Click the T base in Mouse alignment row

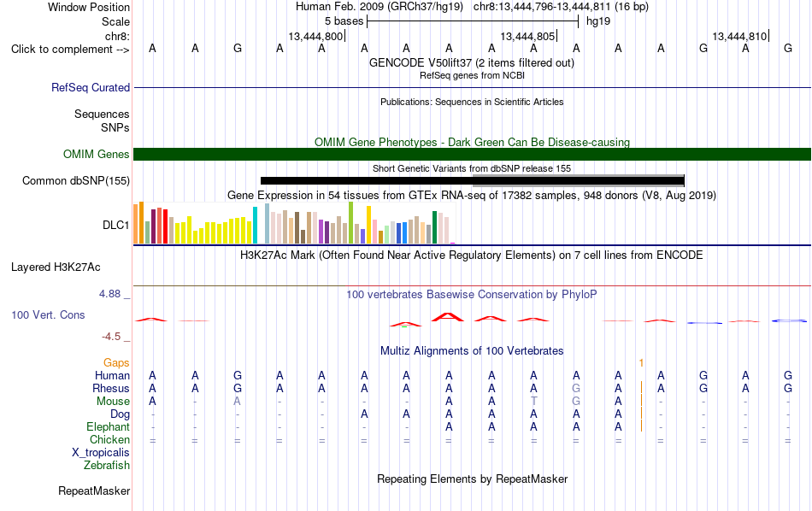pyautogui.click(x=534, y=402)
